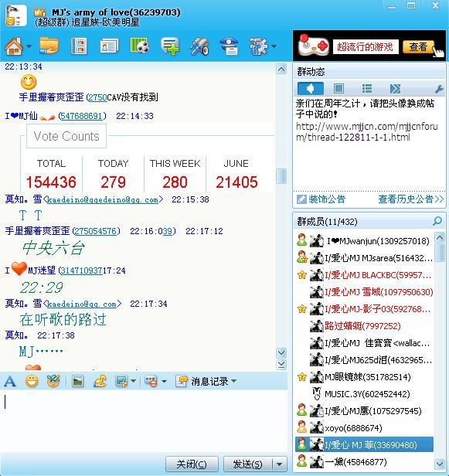
Task: Select member I/爱心 MJ 菲(33690480)
Action: [x=364, y=445]
